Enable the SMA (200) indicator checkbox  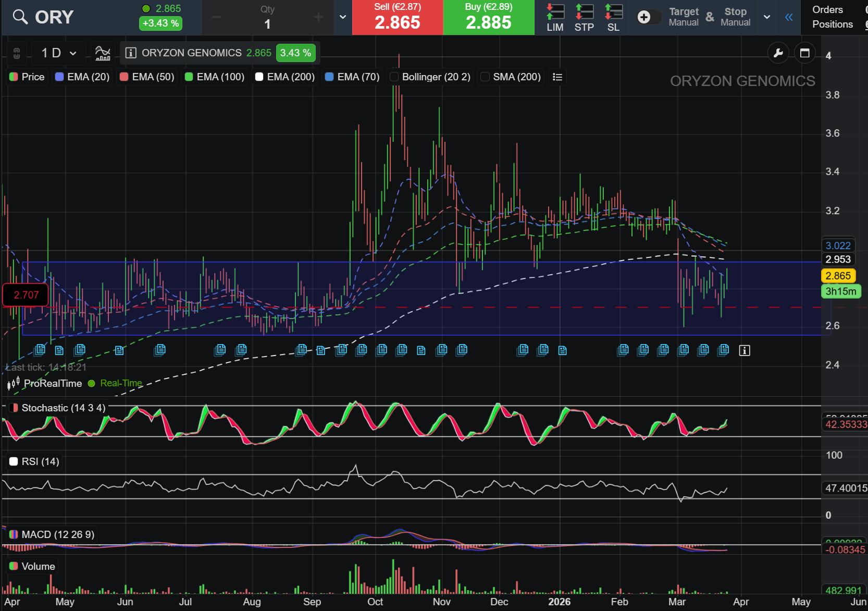(x=485, y=77)
